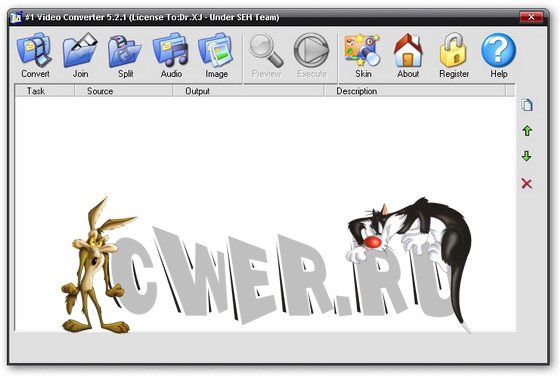This screenshot has height=376, width=560.
Task: Close the Video Converter window
Action: pyautogui.click(x=531, y=17)
